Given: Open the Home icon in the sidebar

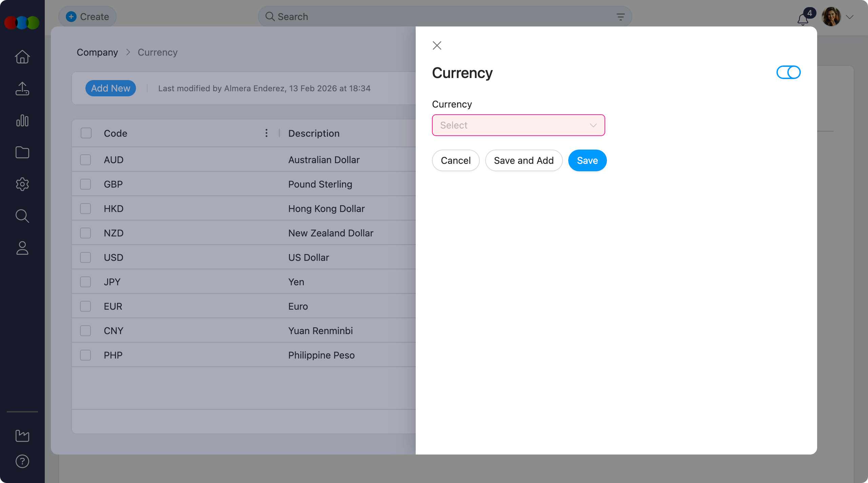Looking at the screenshot, I should pos(22,57).
